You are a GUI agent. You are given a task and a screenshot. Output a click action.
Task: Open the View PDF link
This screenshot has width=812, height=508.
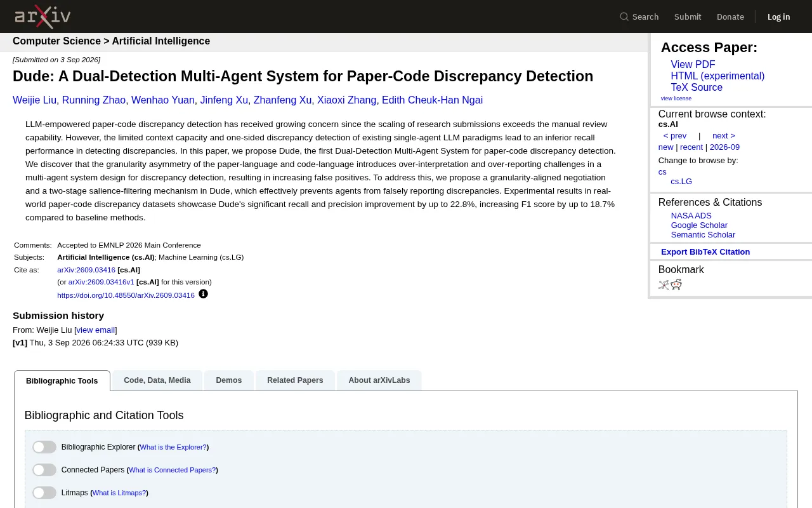(693, 65)
